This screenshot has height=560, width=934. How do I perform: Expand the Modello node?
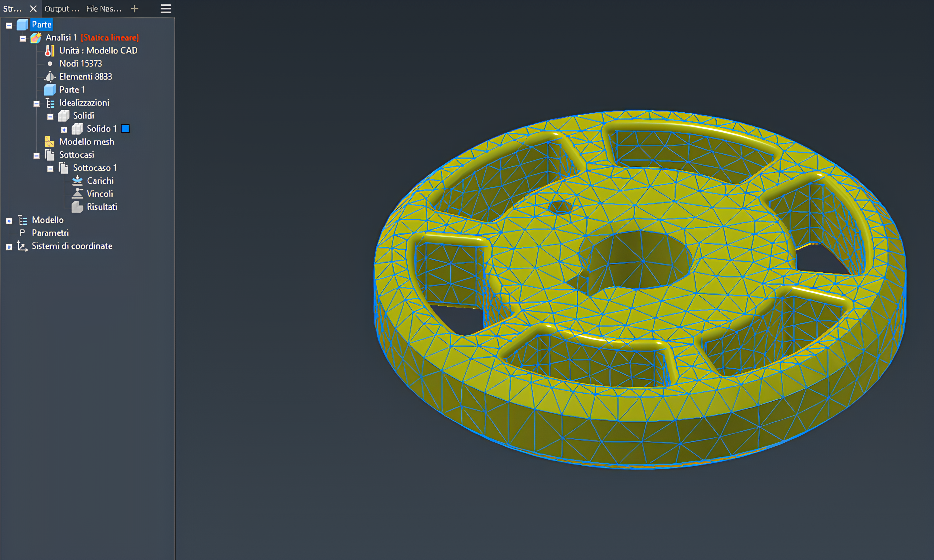tap(9, 221)
